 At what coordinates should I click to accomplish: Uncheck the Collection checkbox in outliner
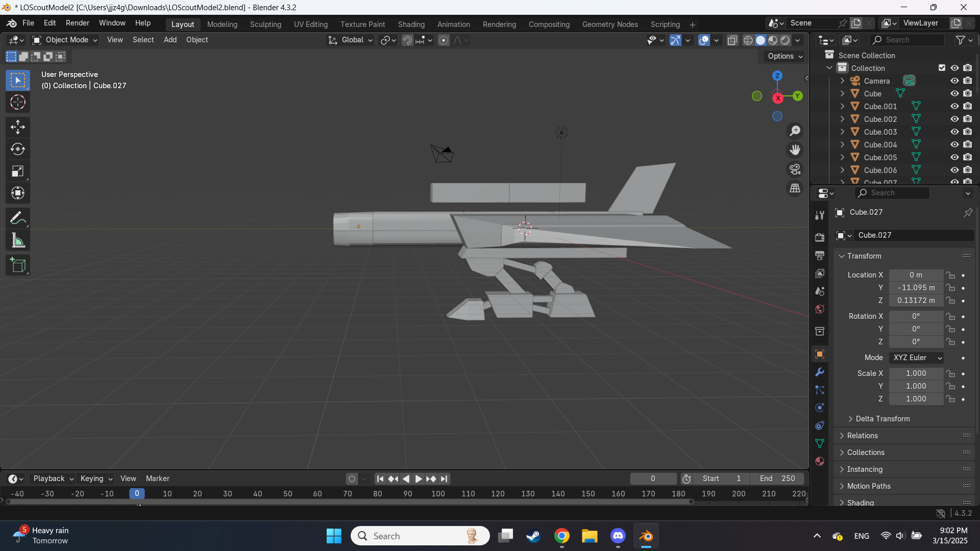click(x=942, y=67)
